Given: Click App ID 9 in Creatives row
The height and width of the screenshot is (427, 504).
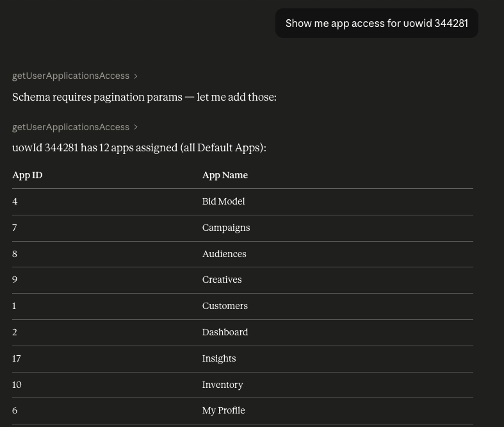Looking at the screenshot, I should tap(15, 280).
